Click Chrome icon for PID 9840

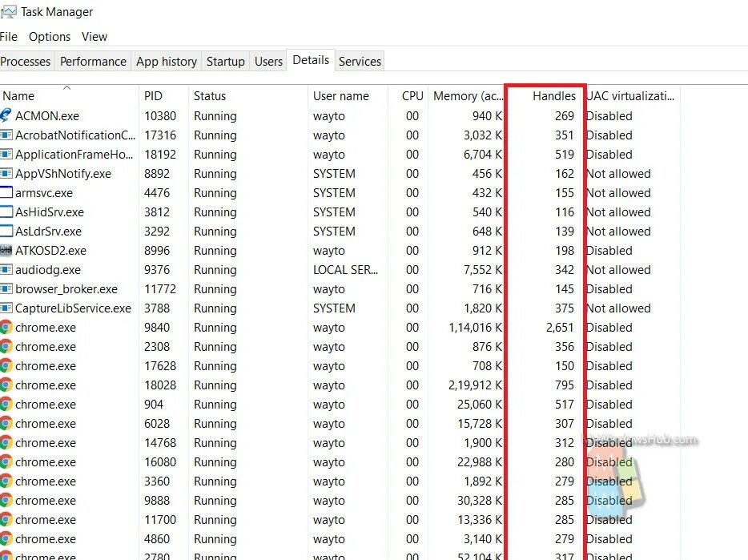(x=6, y=327)
